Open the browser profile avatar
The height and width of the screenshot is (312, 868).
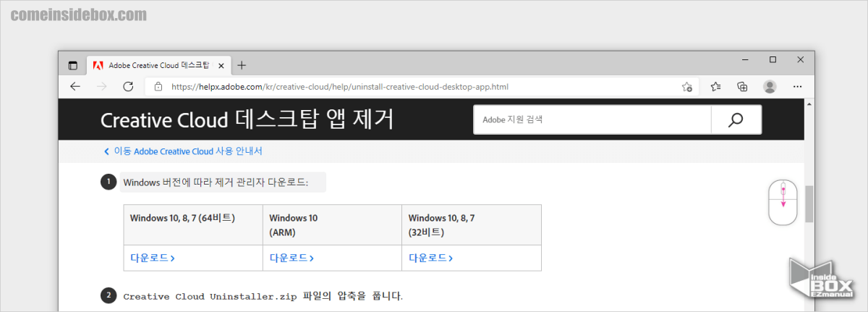click(770, 86)
